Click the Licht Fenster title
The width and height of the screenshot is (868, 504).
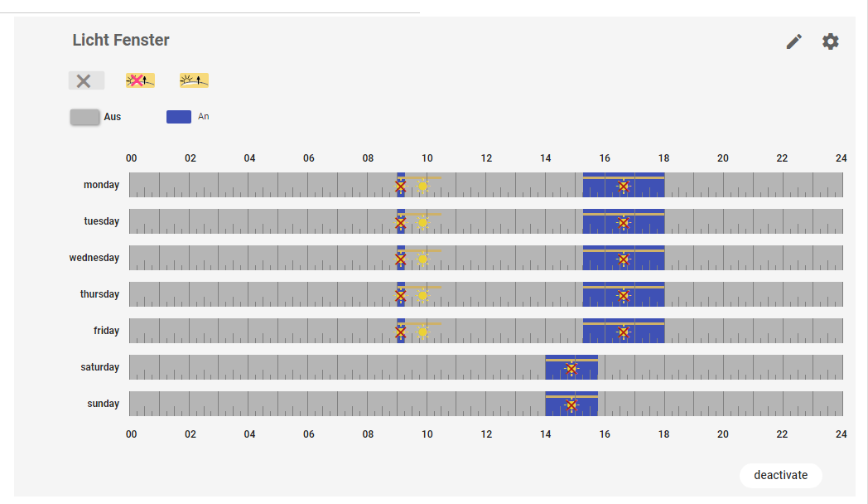(x=121, y=40)
